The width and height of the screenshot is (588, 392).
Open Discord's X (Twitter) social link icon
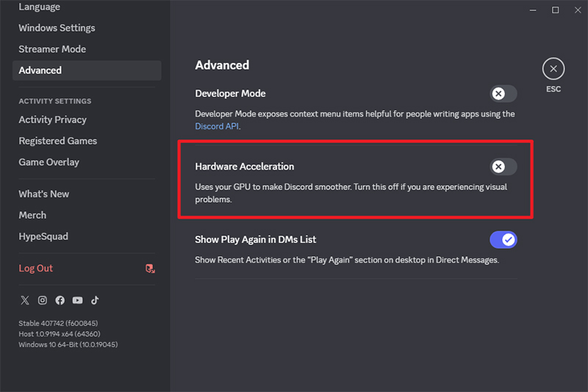tap(25, 300)
